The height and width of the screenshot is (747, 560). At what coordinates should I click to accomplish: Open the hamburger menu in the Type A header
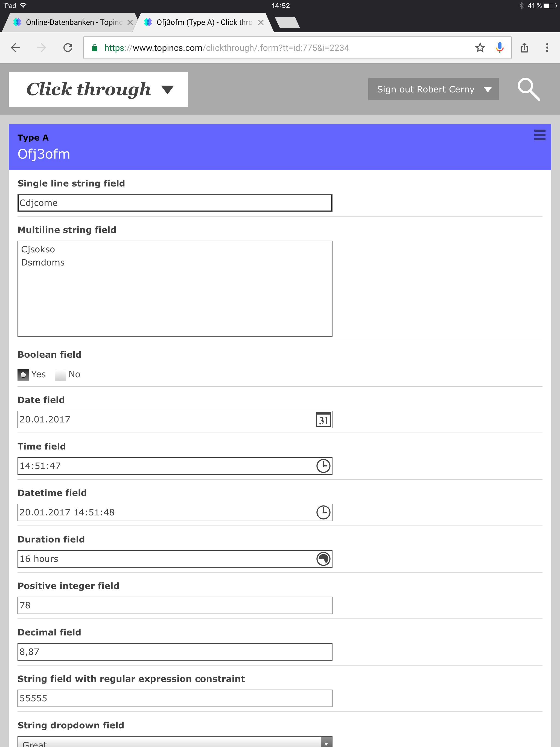pyautogui.click(x=539, y=135)
